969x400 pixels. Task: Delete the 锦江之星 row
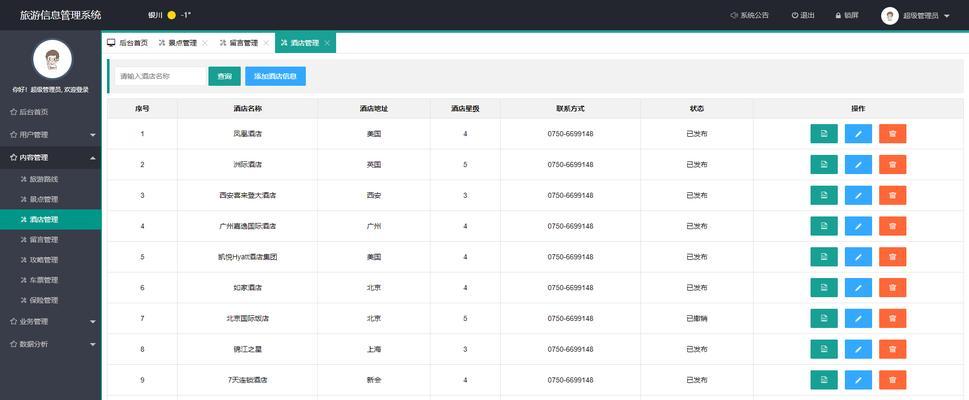(892, 349)
